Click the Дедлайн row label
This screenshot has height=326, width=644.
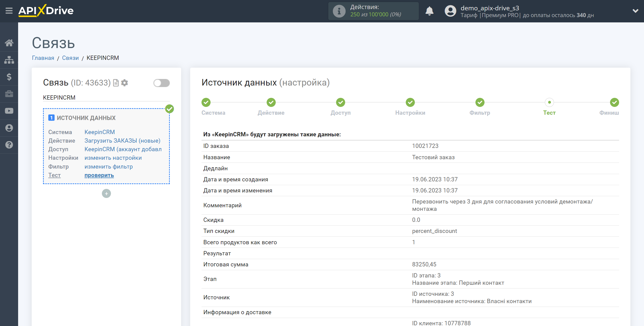[215, 168]
